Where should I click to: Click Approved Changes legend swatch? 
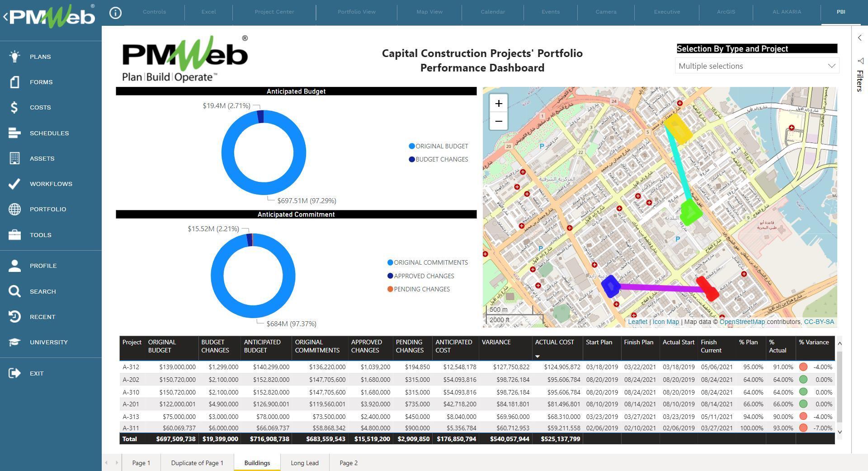[x=390, y=276]
